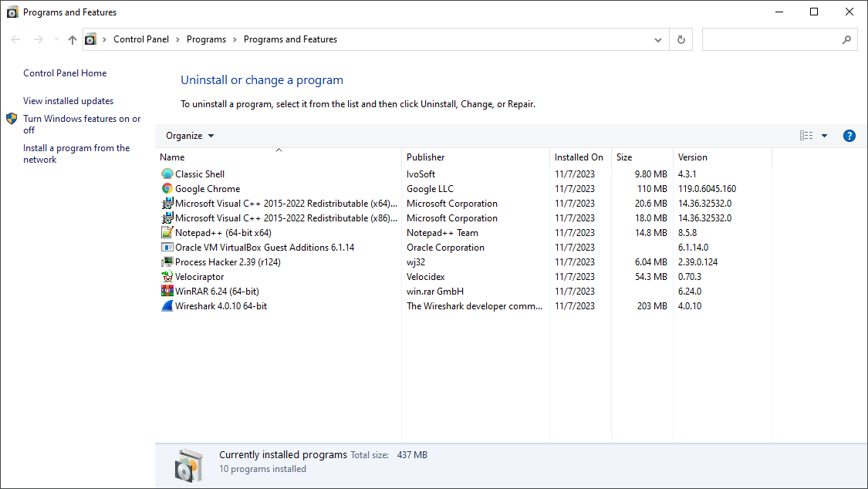
Task: Click the Programs and Features breadcrumb
Action: [290, 39]
